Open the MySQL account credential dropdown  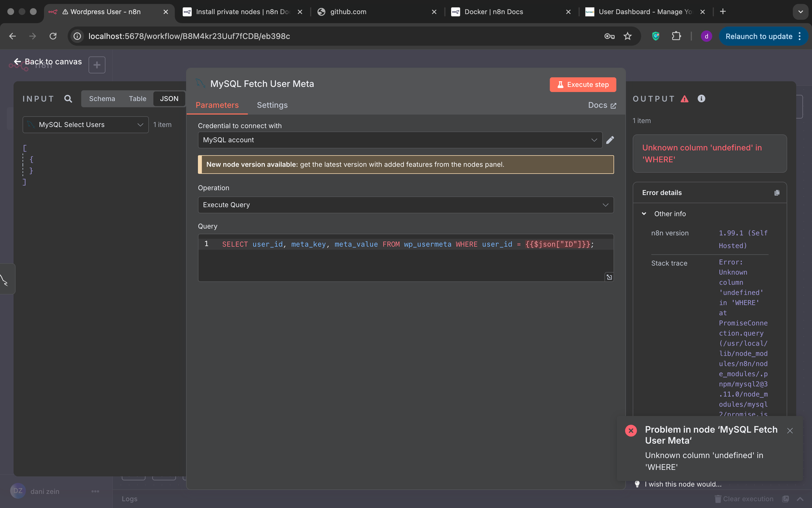tap(399, 140)
